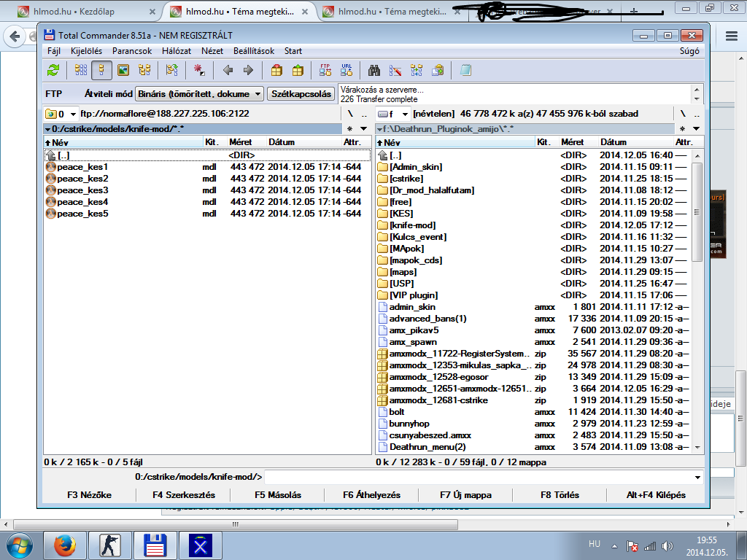
Task: Click the synchronize directories icon
Action: pos(417,71)
